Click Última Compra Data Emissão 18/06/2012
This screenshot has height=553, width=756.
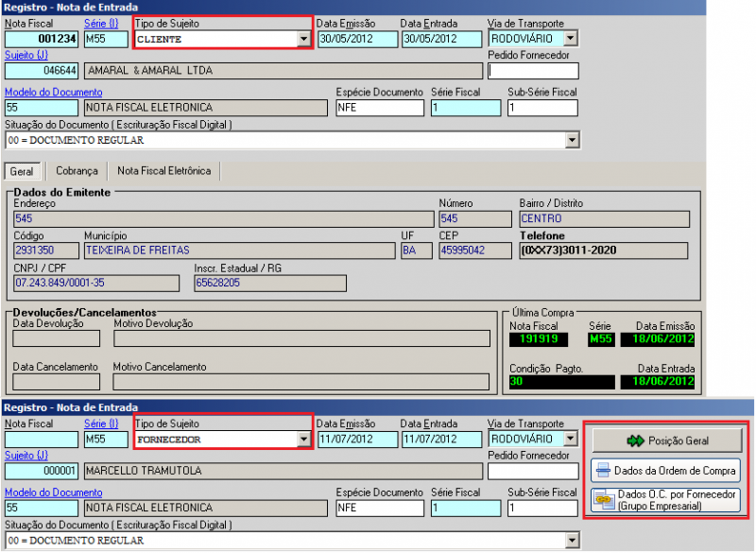click(658, 339)
